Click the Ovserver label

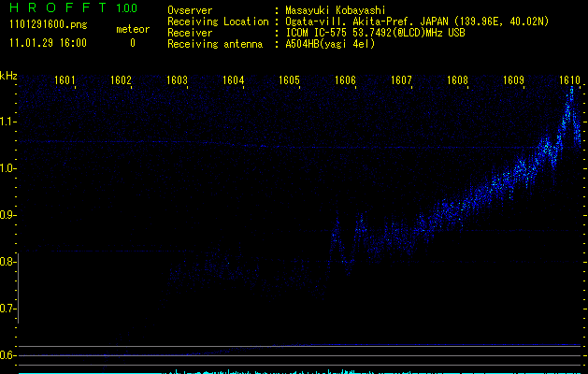(x=190, y=10)
